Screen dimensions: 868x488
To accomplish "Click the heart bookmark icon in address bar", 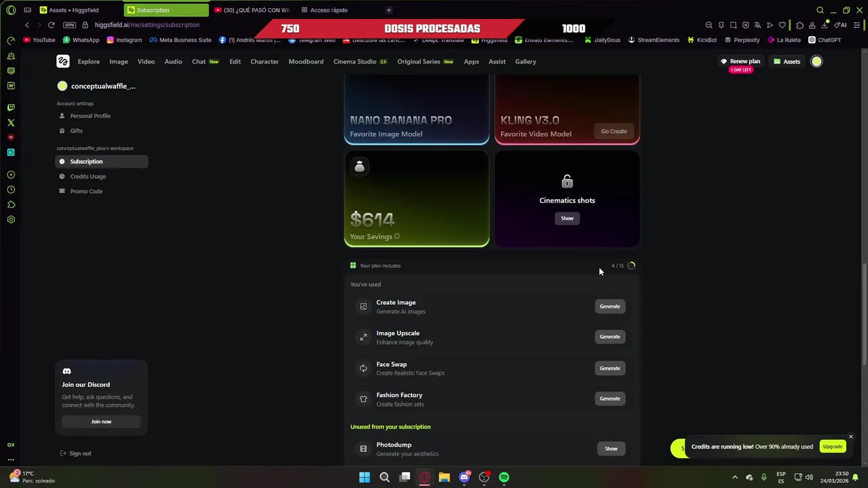I will 782,25.
